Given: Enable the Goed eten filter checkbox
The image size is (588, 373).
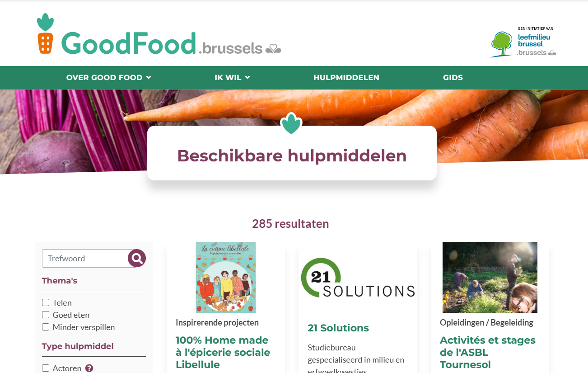Looking at the screenshot, I should [46, 315].
